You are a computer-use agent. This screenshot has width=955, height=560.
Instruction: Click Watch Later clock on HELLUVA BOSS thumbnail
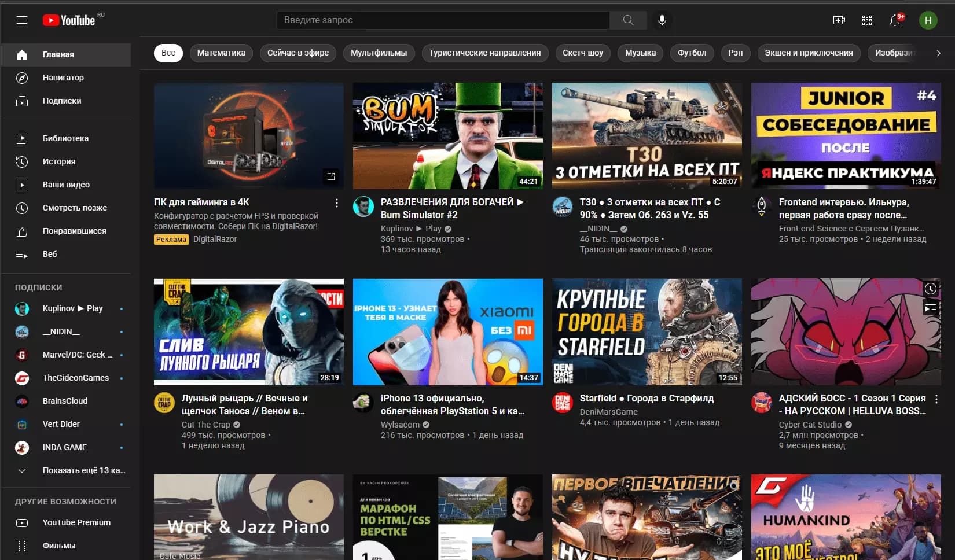pyautogui.click(x=930, y=289)
